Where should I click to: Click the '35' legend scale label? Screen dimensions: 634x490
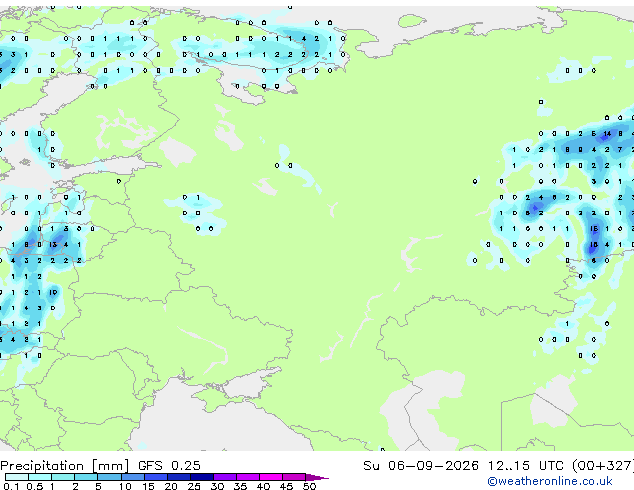tap(240, 486)
